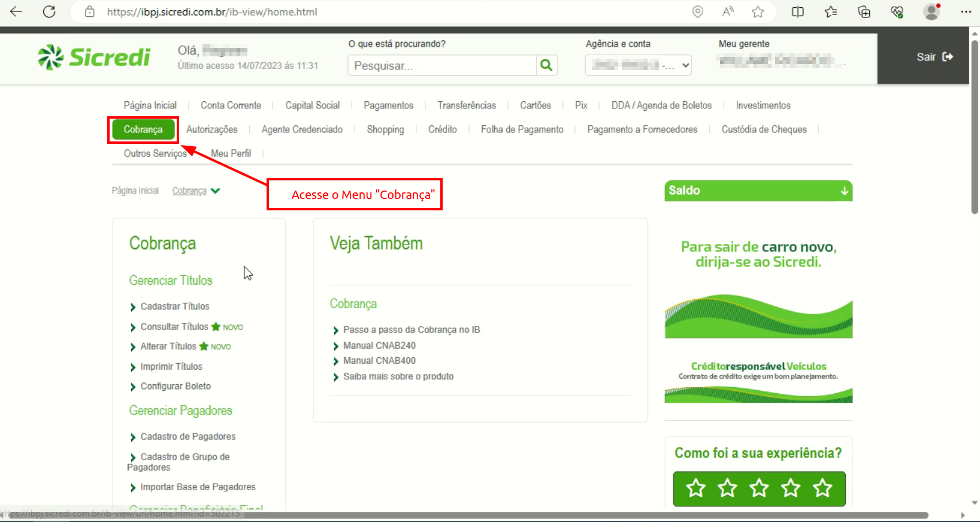
Task: Click the vertical page scrollbar
Action: coord(975,127)
